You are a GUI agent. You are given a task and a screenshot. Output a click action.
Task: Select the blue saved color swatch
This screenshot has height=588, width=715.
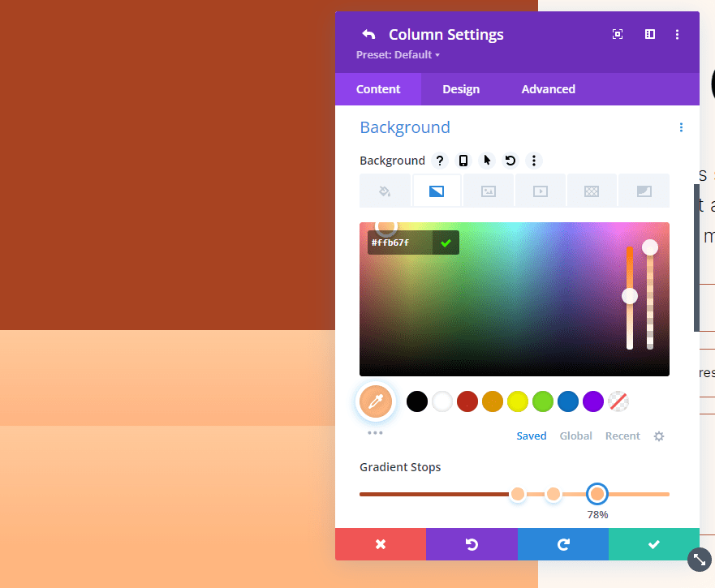568,401
